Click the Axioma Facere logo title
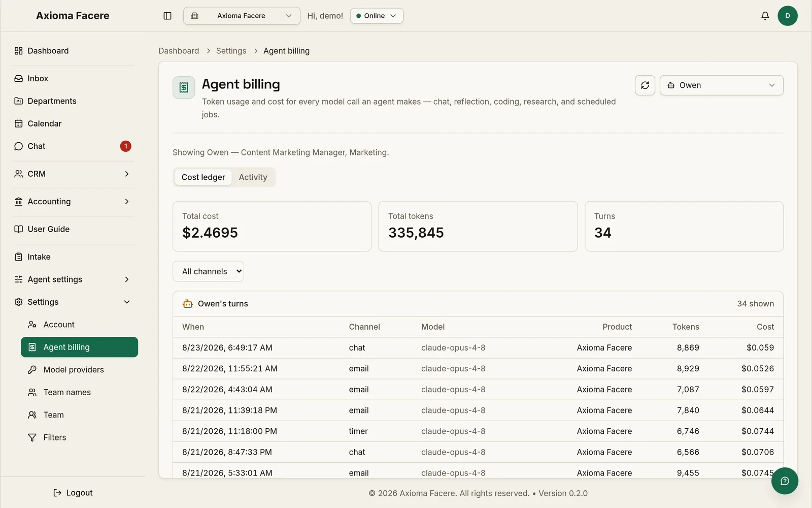812x508 pixels. pyautogui.click(x=73, y=16)
